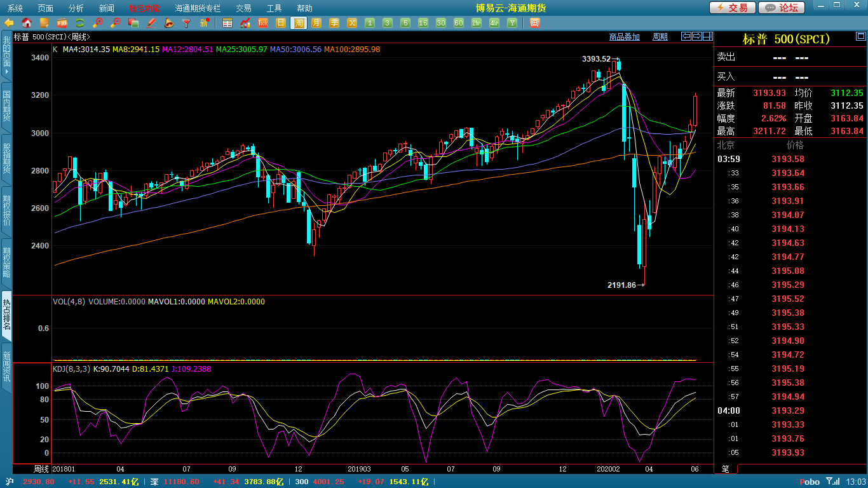Toggle the split panel layout icon above chart

[707, 36]
